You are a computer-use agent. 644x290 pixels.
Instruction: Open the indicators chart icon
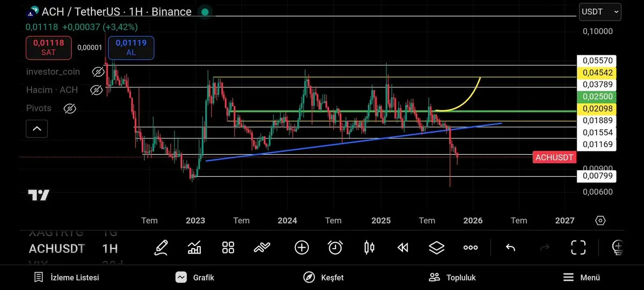(194, 247)
